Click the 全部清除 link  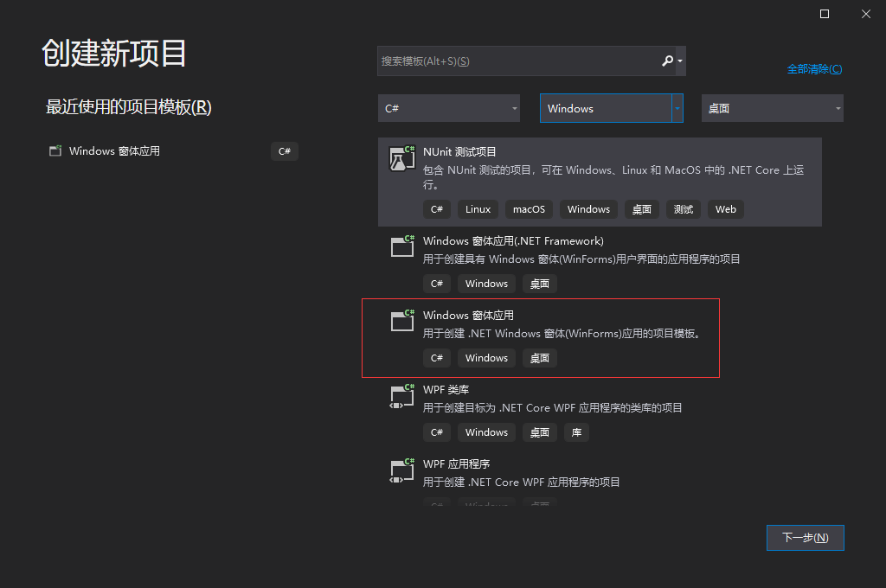point(814,69)
